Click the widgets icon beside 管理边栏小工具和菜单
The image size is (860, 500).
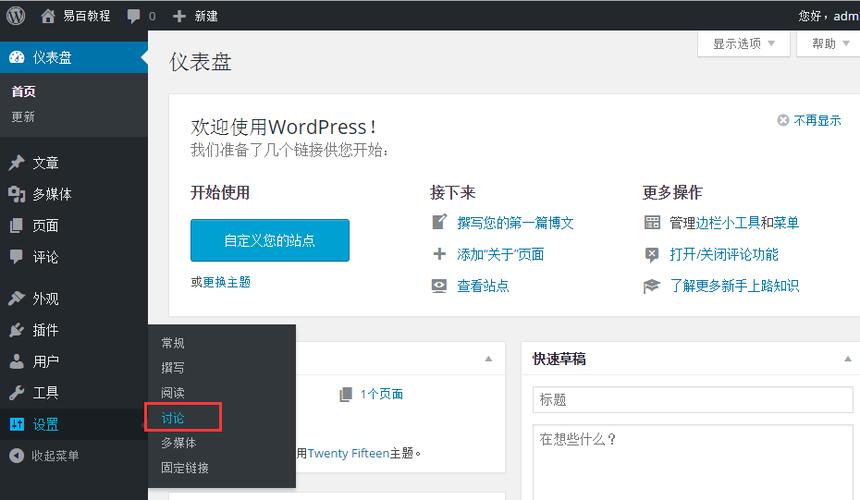[x=652, y=222]
